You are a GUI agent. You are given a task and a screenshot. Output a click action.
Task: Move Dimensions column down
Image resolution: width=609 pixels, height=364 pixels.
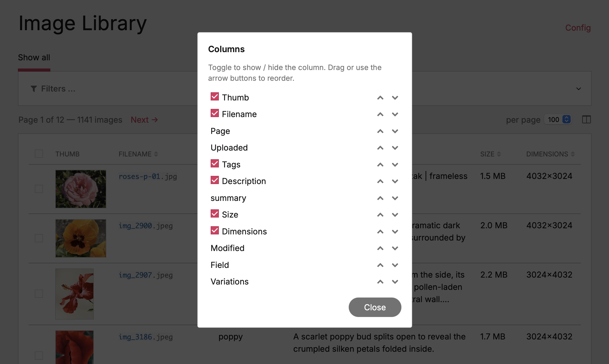pos(395,232)
